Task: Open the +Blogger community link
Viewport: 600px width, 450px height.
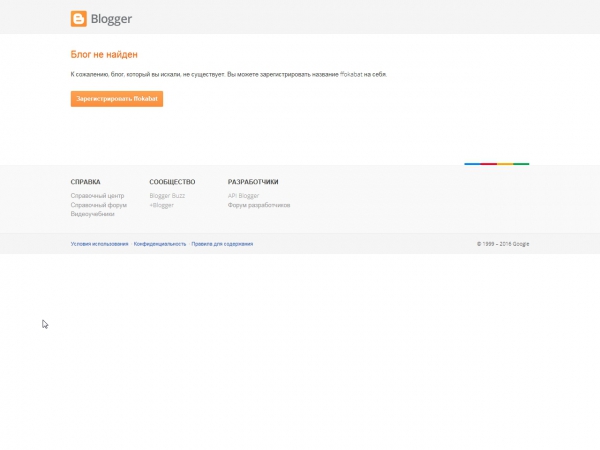Action: [161, 205]
